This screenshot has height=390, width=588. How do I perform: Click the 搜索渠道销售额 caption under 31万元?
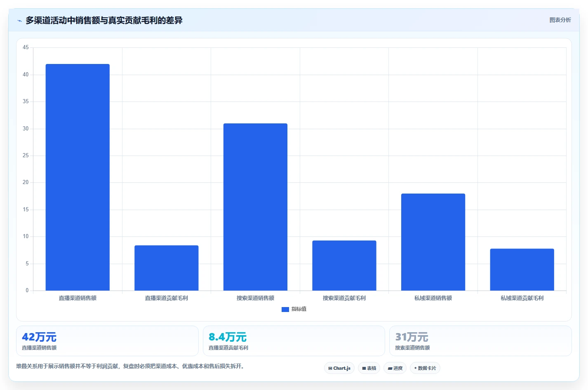click(412, 348)
